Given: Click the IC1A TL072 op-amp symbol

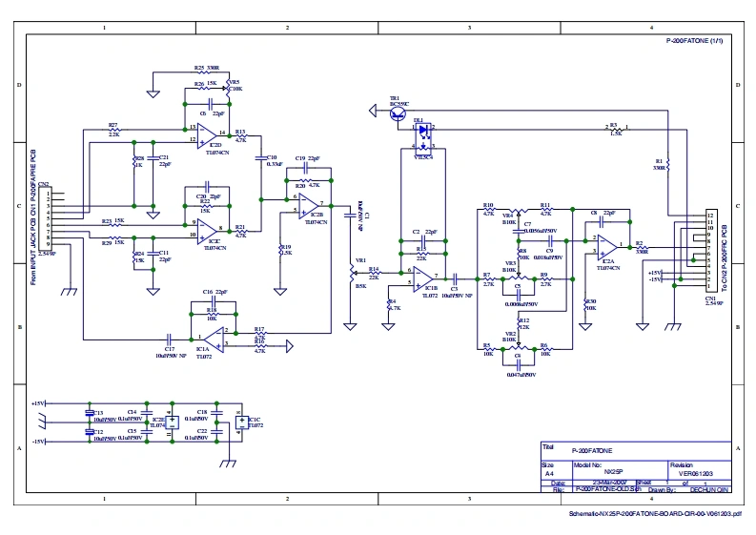Looking at the screenshot, I should click(x=217, y=337).
